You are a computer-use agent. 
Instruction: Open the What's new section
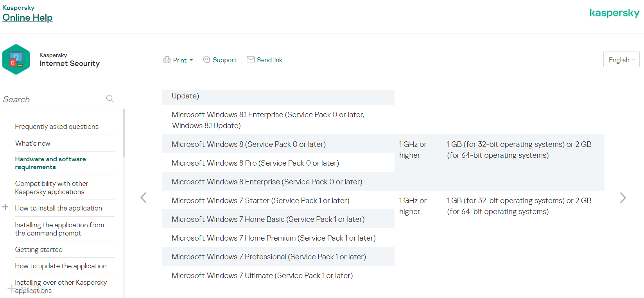point(33,143)
